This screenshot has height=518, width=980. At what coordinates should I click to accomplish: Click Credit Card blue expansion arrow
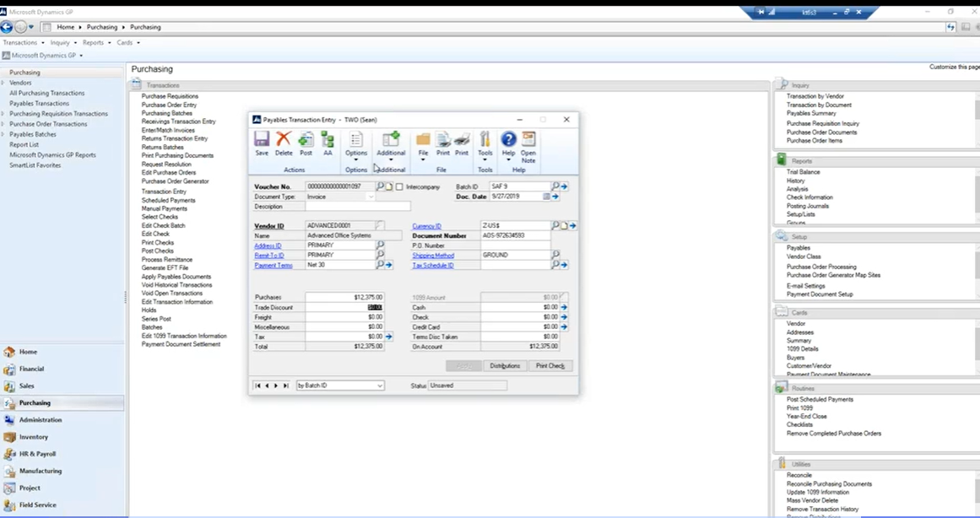click(x=564, y=326)
